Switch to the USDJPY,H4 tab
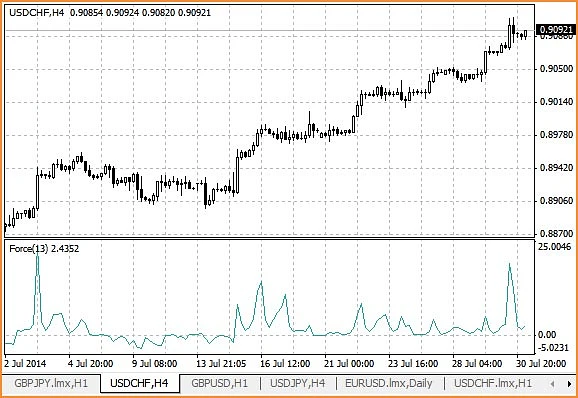578x398 pixels. tap(298, 383)
